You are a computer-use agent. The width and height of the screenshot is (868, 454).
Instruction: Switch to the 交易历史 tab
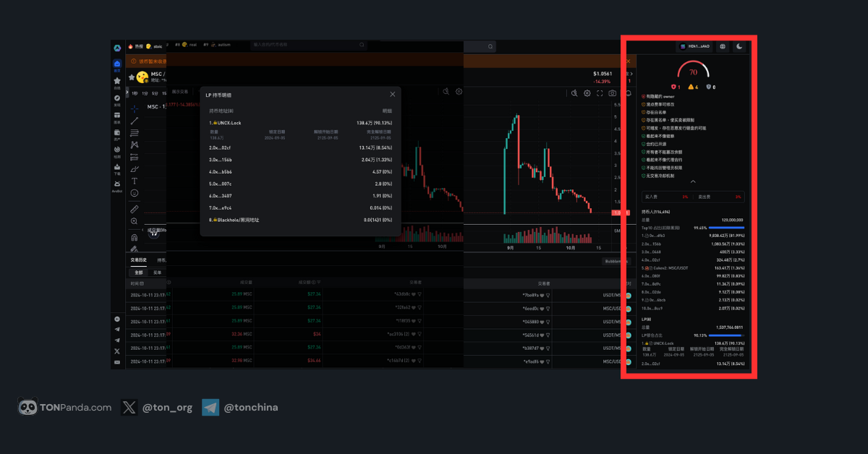point(138,260)
